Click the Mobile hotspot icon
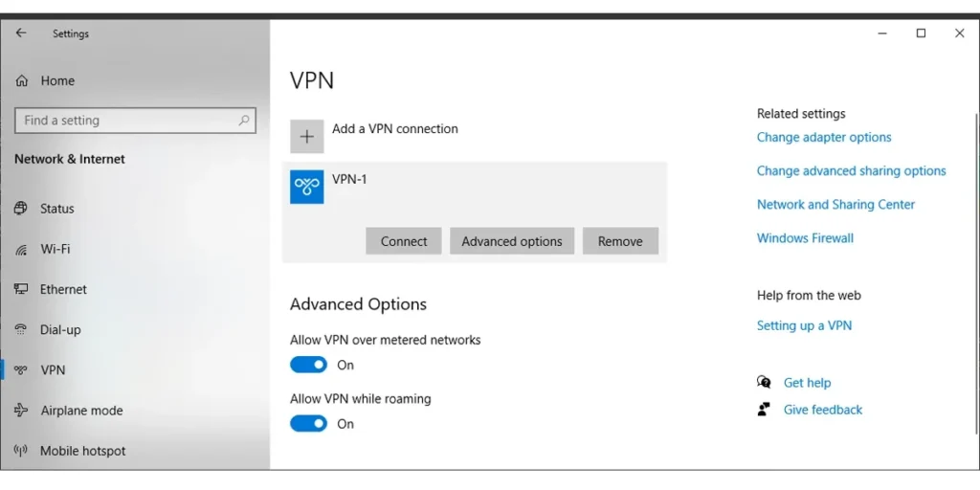 [x=21, y=451]
